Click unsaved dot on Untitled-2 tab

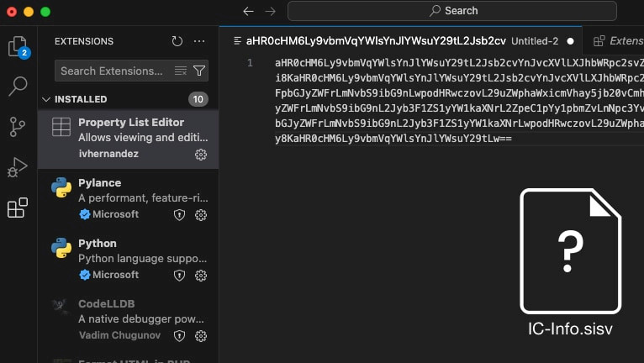[571, 41]
